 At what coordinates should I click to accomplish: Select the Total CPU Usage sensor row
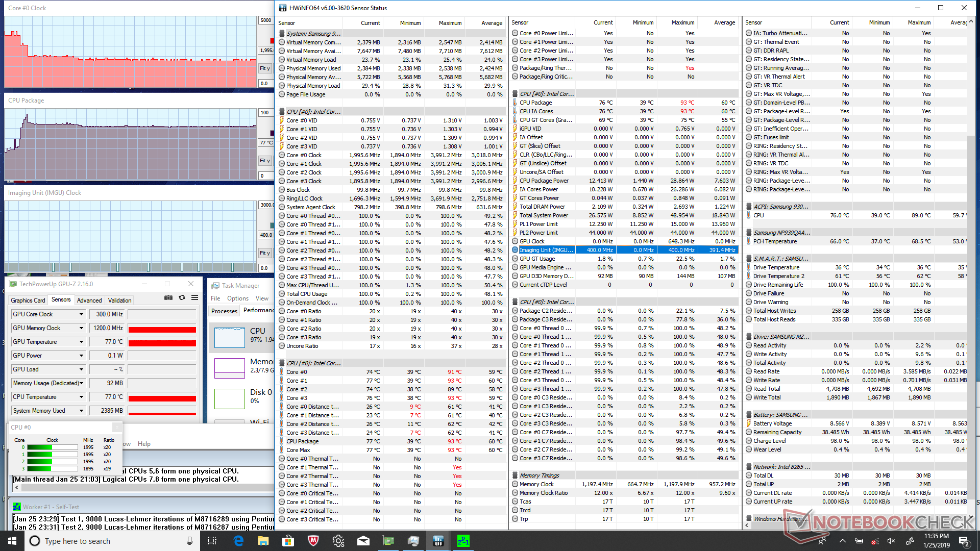tap(391, 294)
